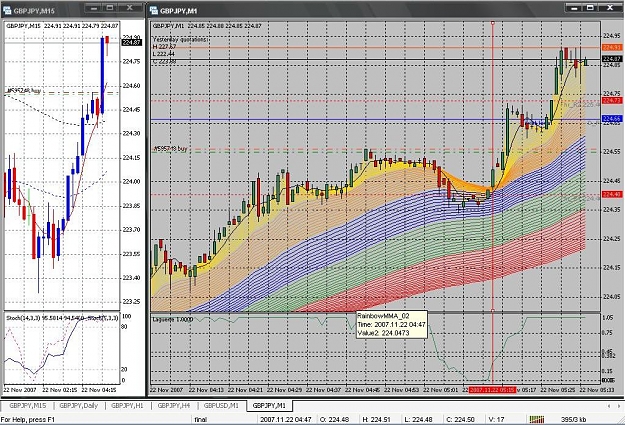
Task: Maximize the GBPJPY,M1 chart window
Action: point(590,8)
